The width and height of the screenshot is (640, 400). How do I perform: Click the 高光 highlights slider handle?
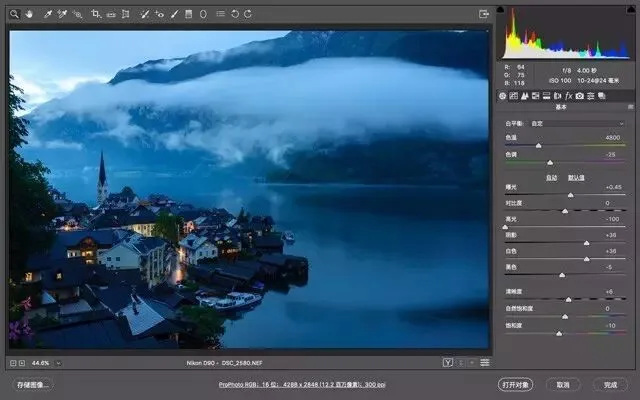point(505,227)
